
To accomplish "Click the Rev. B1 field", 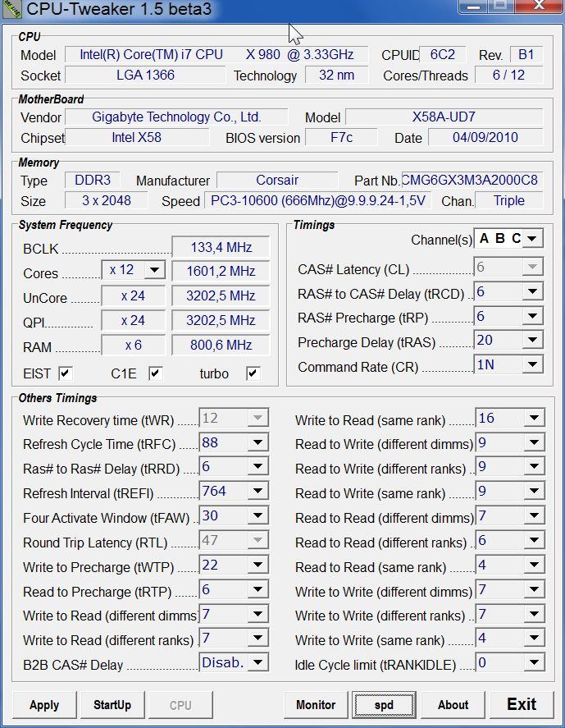I will pyautogui.click(x=526, y=55).
